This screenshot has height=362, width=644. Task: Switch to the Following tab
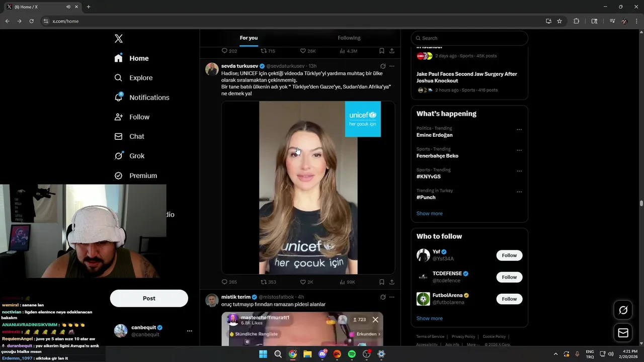pos(349,38)
